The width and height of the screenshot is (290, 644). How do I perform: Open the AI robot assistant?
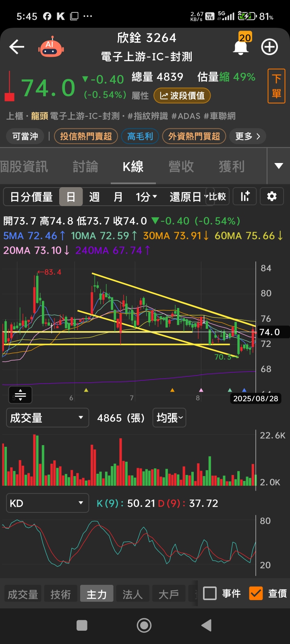(x=51, y=47)
